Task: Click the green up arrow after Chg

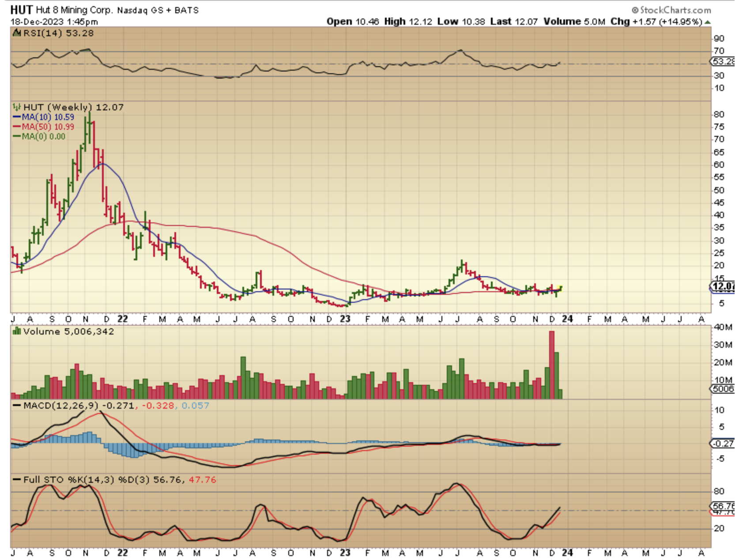Action: tap(708, 22)
